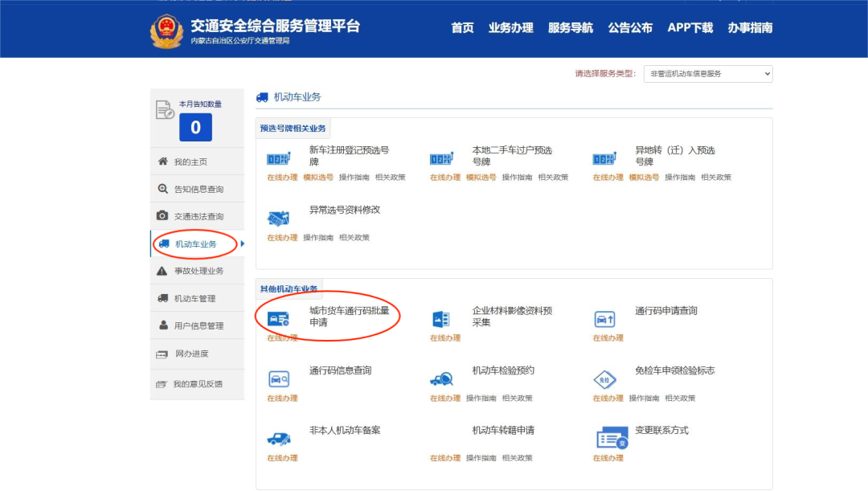Click the 通行码申请查询 icon
The height and width of the screenshot is (491, 868).
point(604,319)
